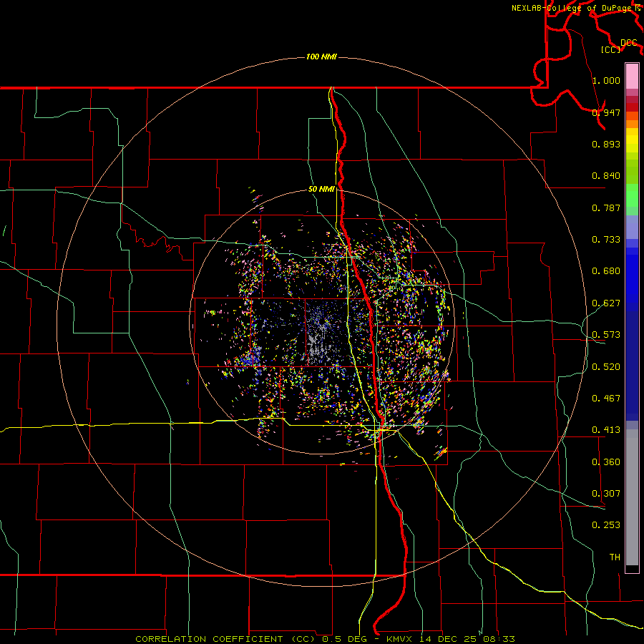Select the 0.520 legend value
The height and width of the screenshot is (644, 644).
[606, 367]
